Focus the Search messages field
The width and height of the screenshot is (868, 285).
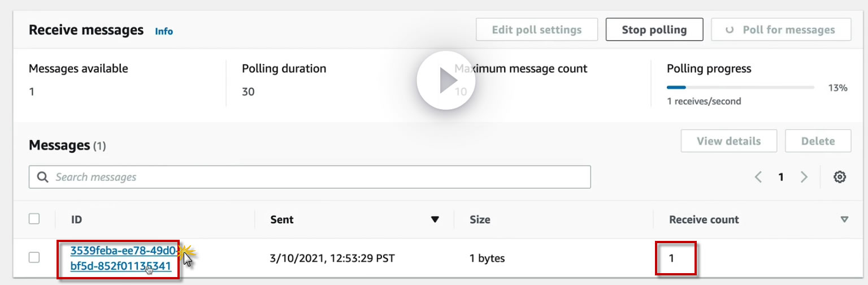316,177
